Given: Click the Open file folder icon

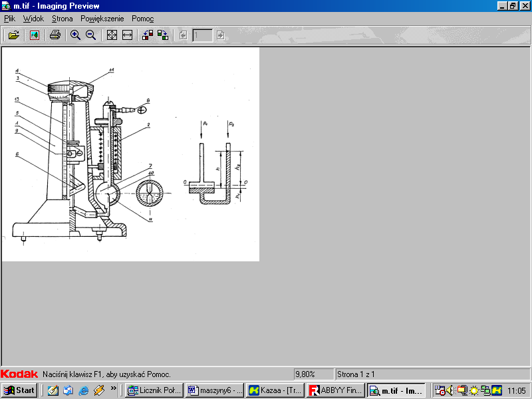Looking at the screenshot, I should tap(13, 35).
